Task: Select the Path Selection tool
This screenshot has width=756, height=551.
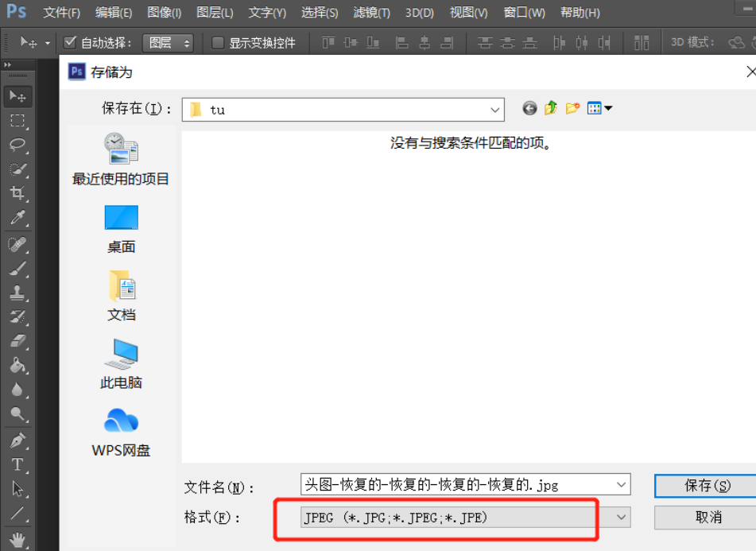Action: pos(17,489)
